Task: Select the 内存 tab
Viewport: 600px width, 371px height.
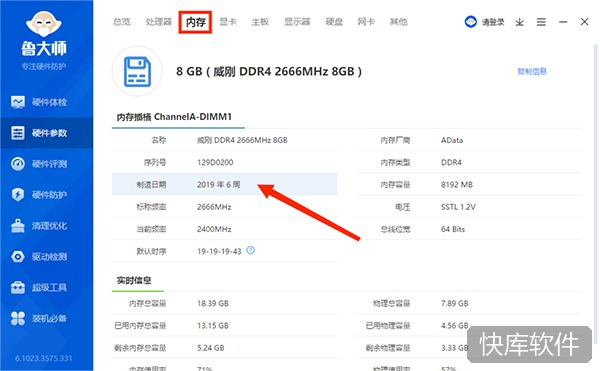Action: click(196, 22)
